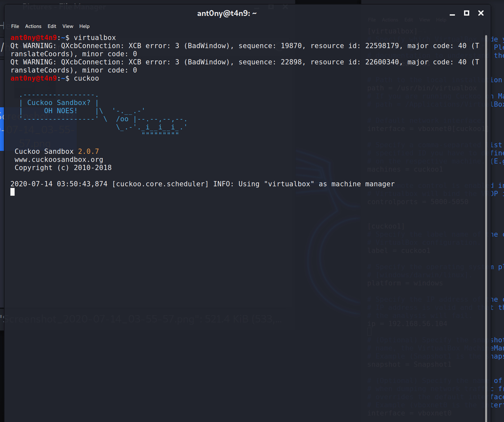The image size is (504, 422).
Task: Maximize the Pictures File Manager window
Action: (x=271, y=7)
